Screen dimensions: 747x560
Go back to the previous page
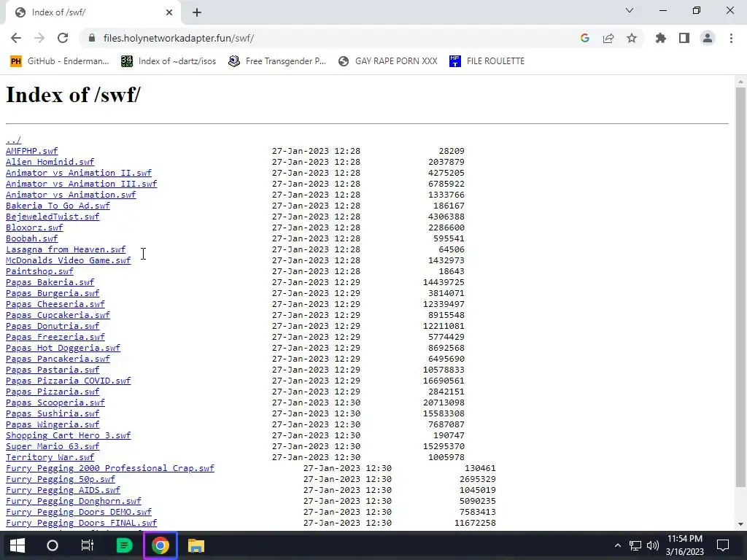[16, 38]
